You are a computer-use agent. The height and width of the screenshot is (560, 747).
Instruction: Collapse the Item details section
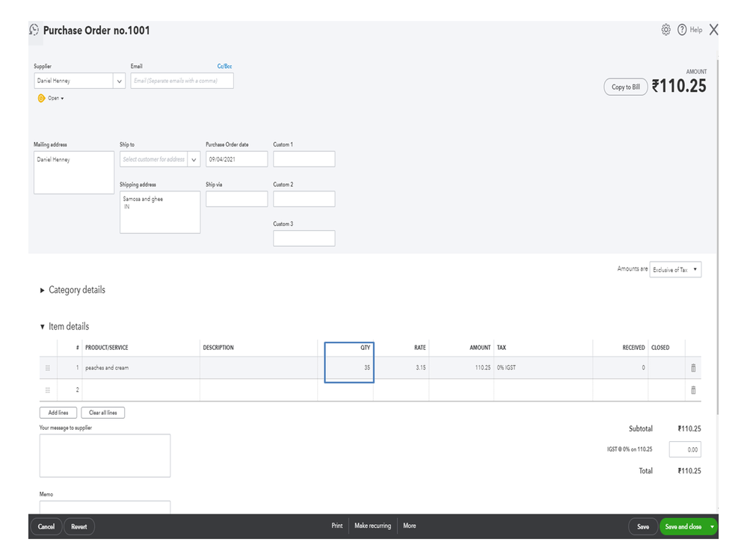(43, 327)
